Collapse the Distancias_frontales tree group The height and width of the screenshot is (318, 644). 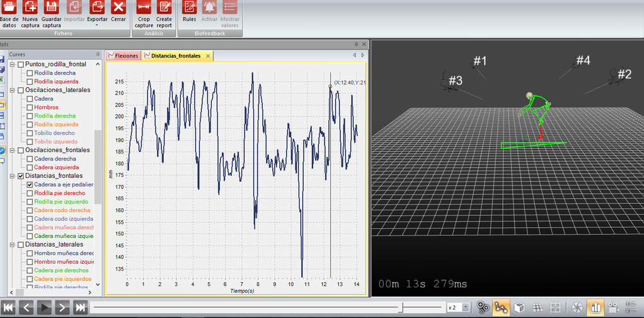click(x=12, y=176)
